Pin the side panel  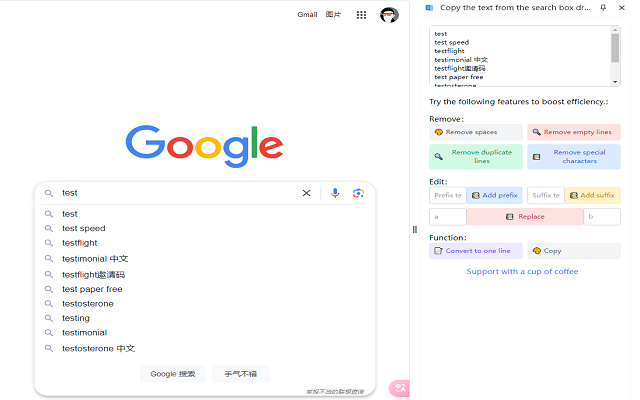[x=603, y=7]
